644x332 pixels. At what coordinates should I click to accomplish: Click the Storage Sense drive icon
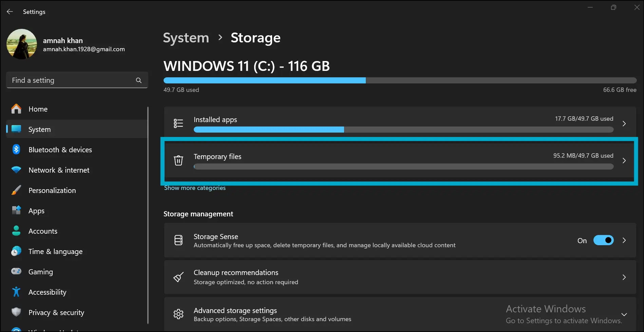click(178, 240)
